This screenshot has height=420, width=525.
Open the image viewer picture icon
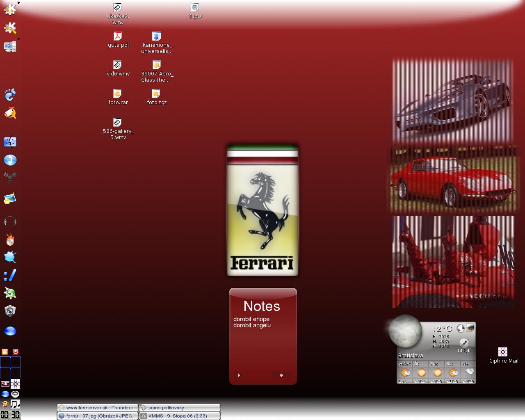tap(10, 199)
